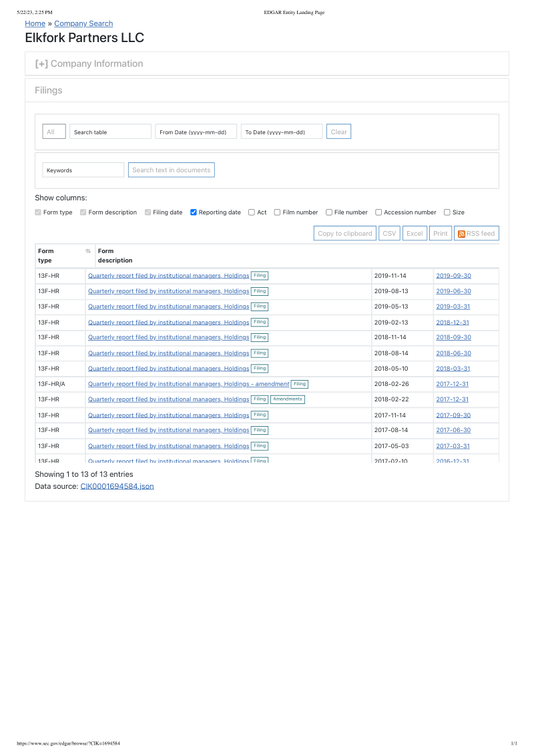Focus the To Date field
The image size is (534, 756).
point(282,132)
